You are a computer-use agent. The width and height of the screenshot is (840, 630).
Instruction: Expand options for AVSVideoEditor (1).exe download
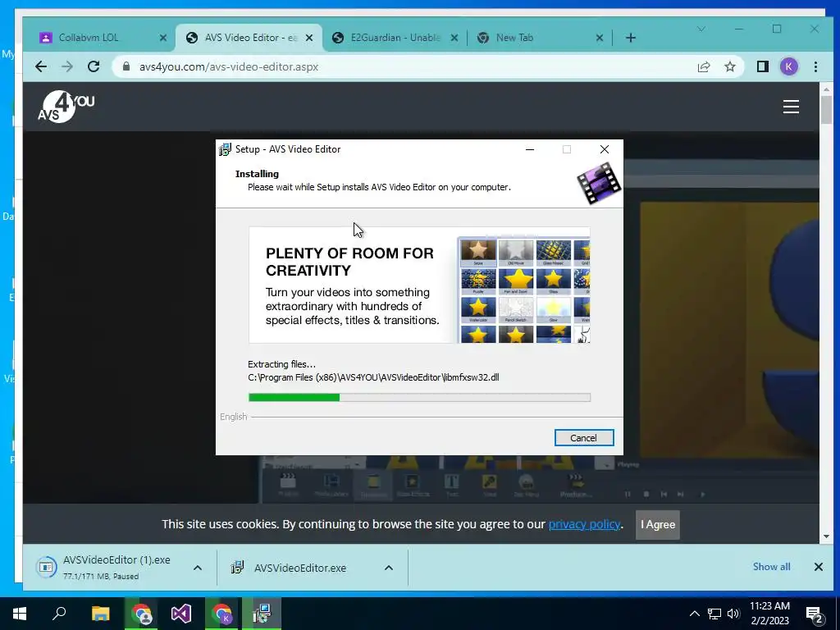pyautogui.click(x=197, y=568)
